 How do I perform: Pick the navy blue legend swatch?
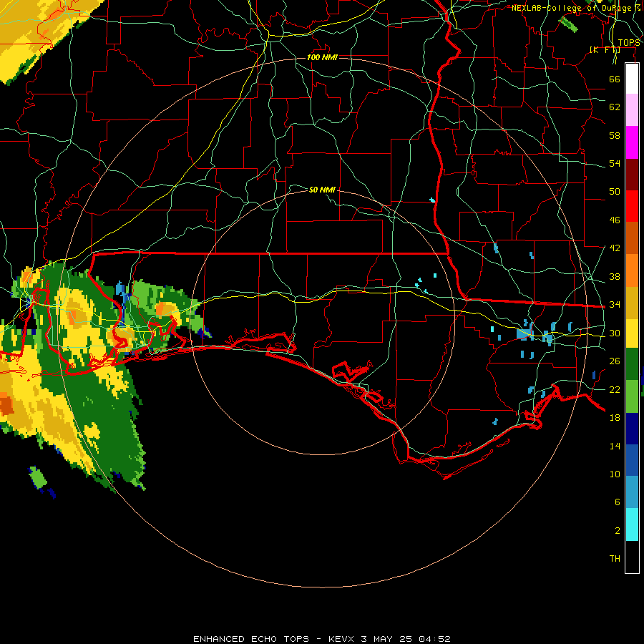click(632, 429)
